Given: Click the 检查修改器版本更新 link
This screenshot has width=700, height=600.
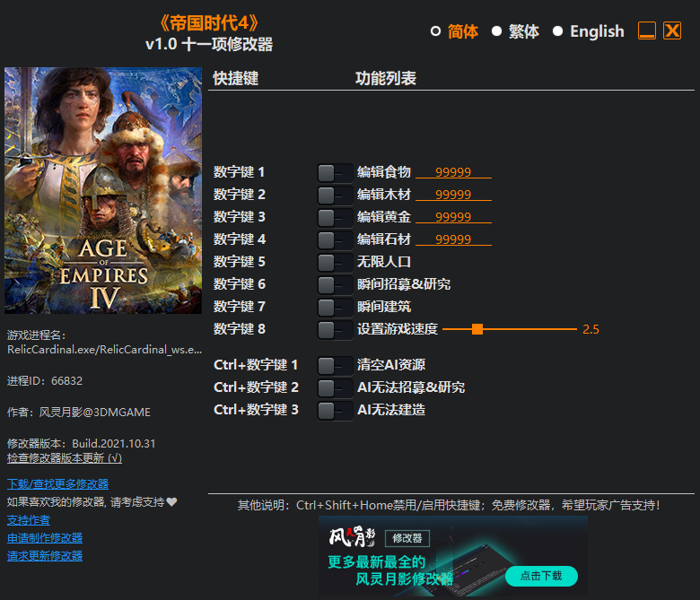Looking at the screenshot, I should pos(65,457).
